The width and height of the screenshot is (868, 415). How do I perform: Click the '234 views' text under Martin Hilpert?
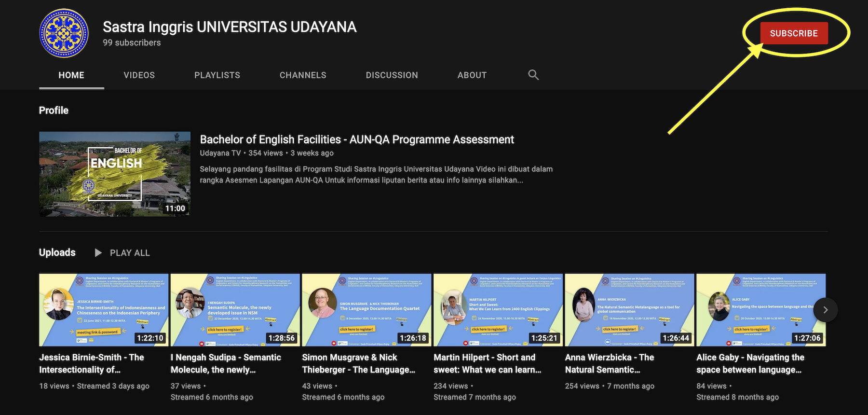click(x=451, y=386)
